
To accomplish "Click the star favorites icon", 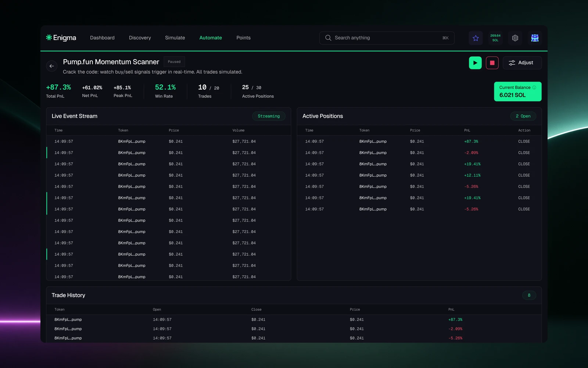I will point(476,38).
